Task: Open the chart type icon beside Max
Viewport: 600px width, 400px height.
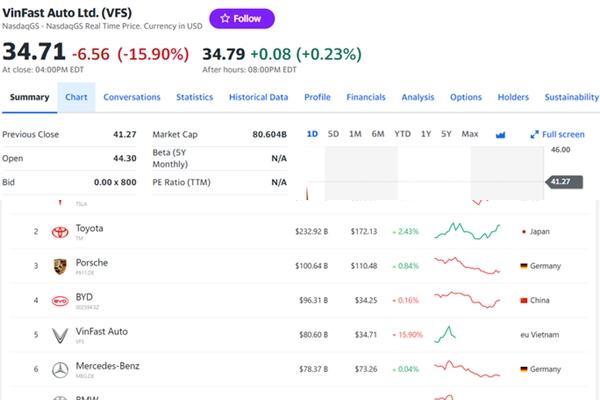Action: [501, 134]
